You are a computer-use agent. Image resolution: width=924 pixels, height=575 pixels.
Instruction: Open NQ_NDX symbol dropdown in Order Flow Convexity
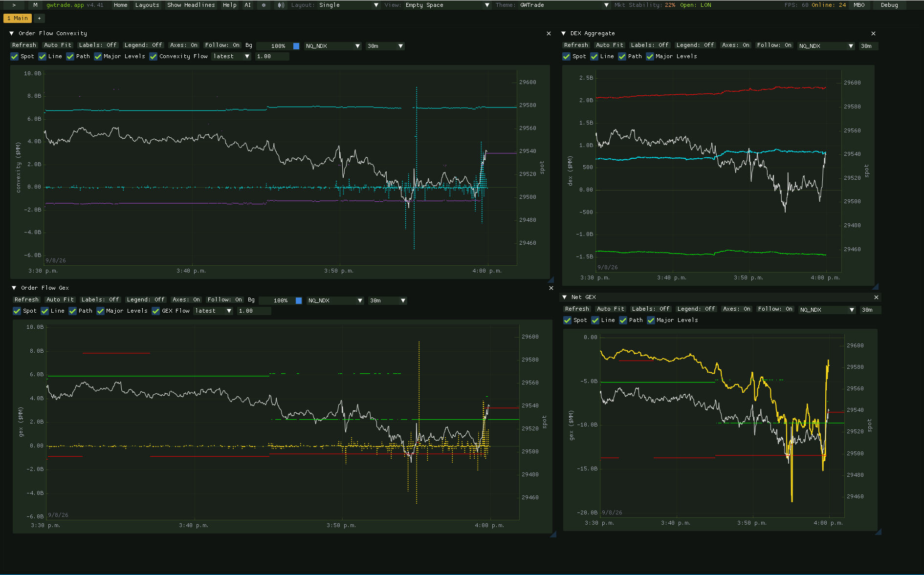[332, 46]
